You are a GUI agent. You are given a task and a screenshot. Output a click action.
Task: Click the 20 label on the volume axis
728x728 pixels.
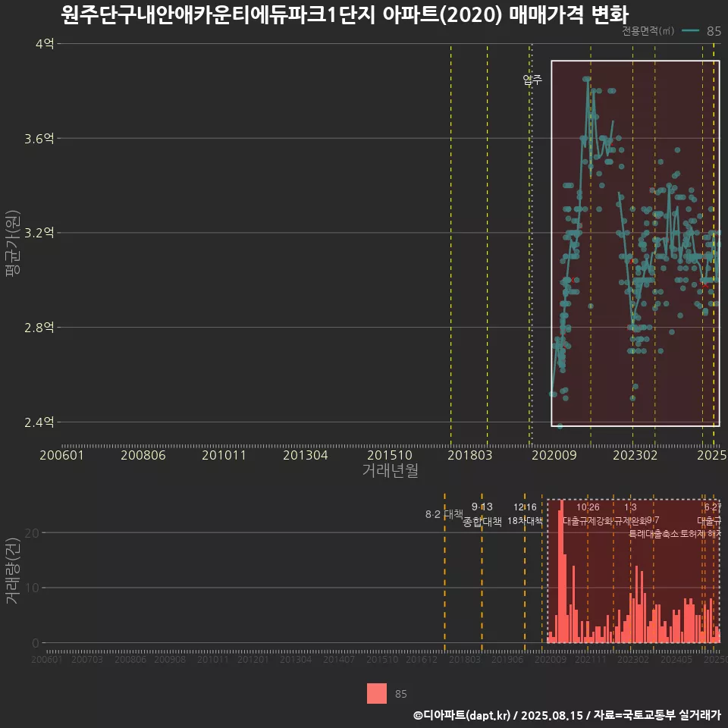pos(32,532)
